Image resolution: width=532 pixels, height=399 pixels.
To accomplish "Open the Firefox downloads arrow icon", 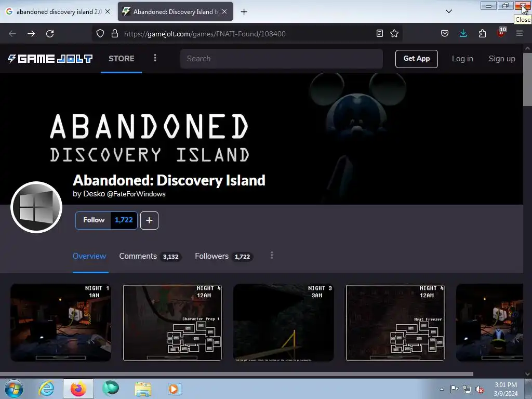I will click(x=463, y=33).
